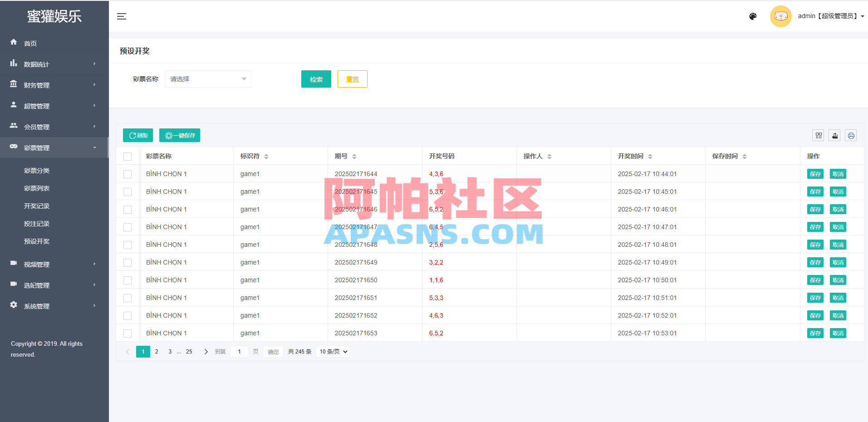Click the 刷新 refresh button
Image resolution: width=868 pixels, height=422 pixels.
(x=137, y=135)
